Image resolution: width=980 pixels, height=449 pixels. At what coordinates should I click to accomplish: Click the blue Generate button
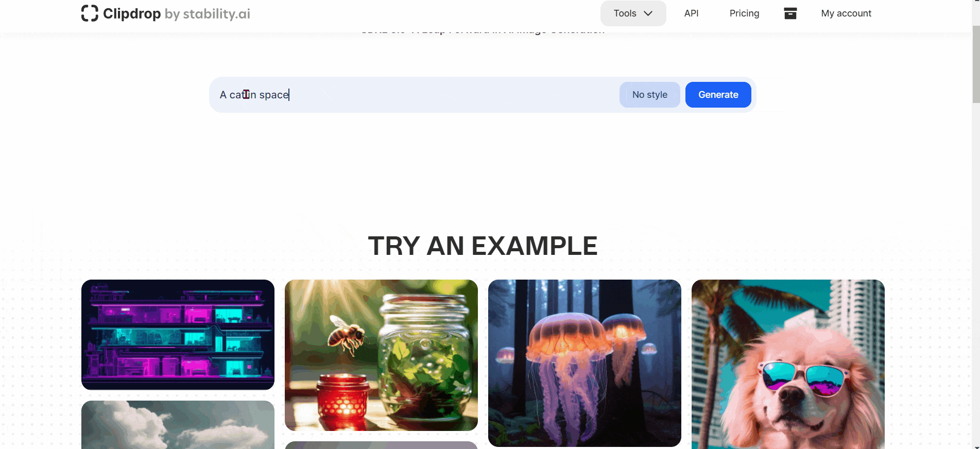[x=718, y=95]
